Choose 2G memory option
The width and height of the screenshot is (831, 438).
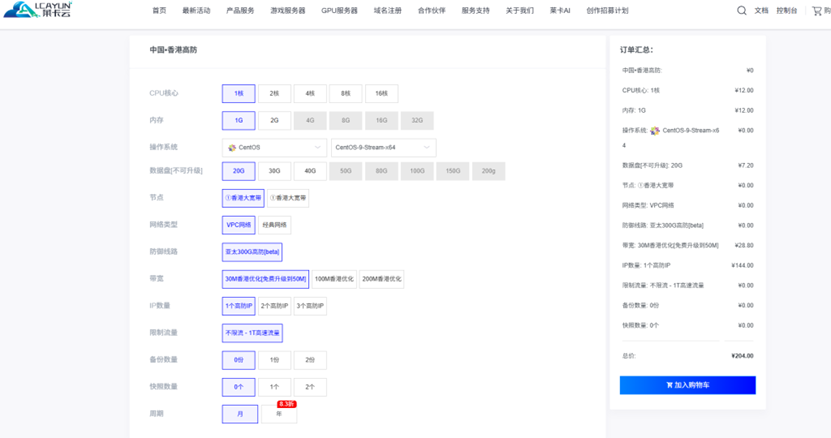(x=274, y=120)
